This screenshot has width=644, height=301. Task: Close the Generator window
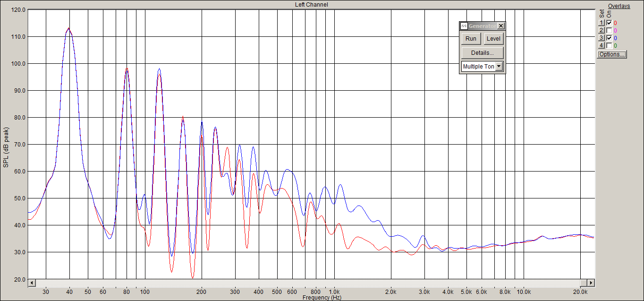pos(501,26)
